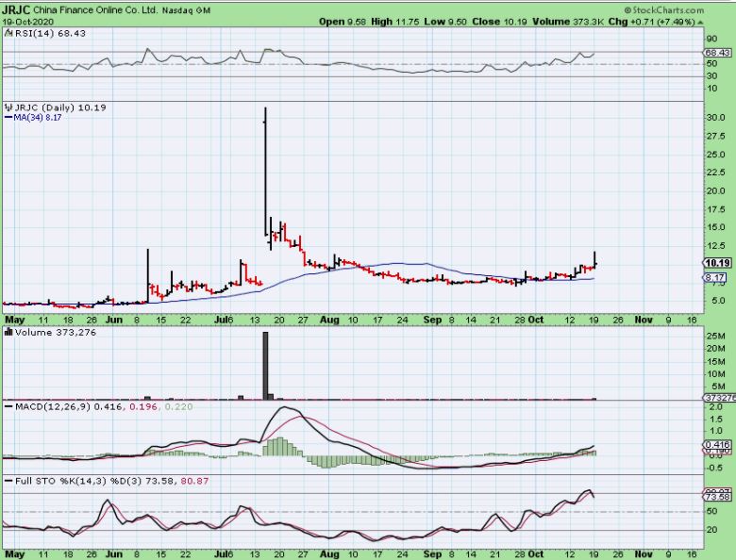
Task: Click the 19-Oct-2020 date label
Action: point(27,22)
